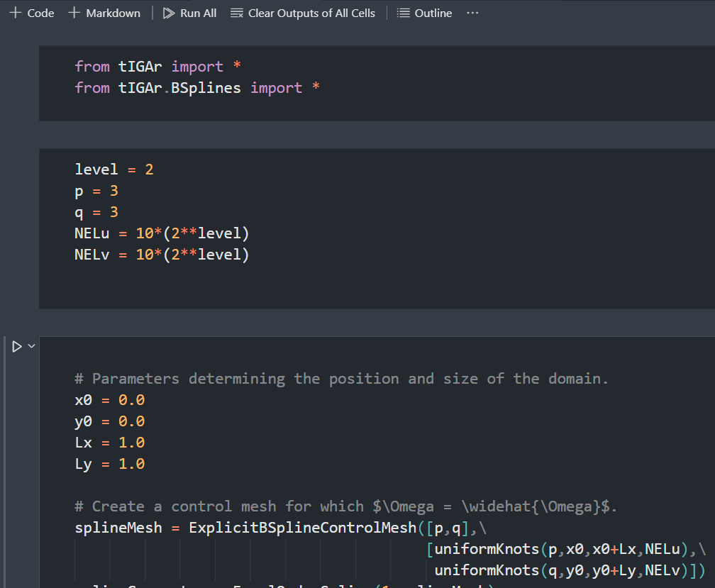Select the NELu assignment line
The image size is (715, 588).
click(x=162, y=233)
